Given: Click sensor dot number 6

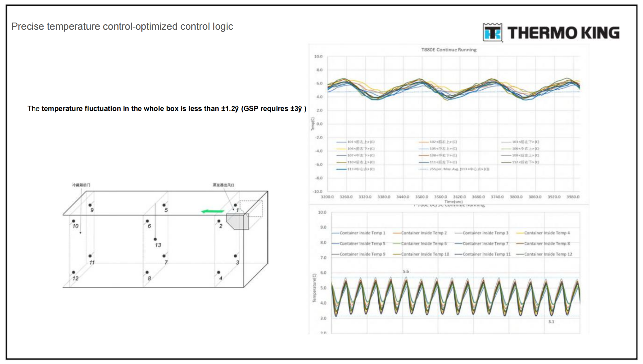Looking at the screenshot, I should click(147, 221).
